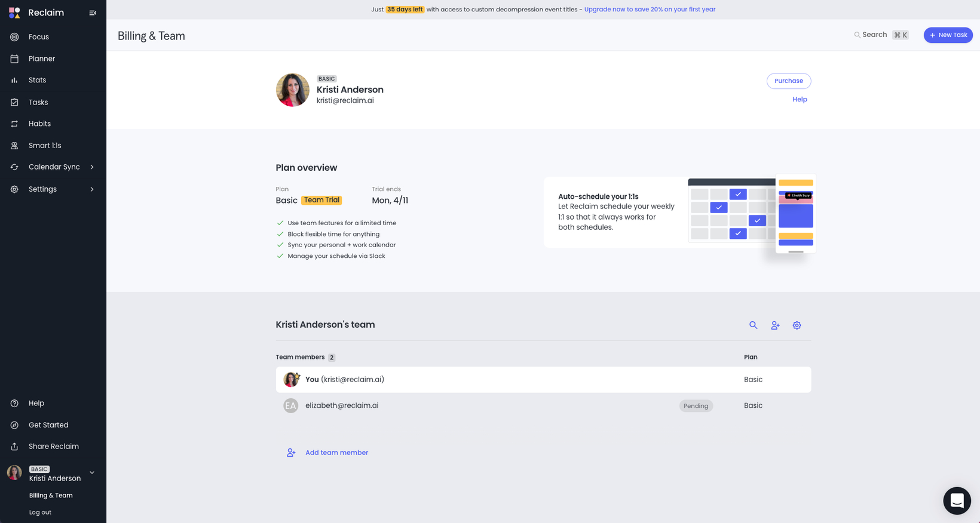Click the person icon beside Add team member

click(x=291, y=453)
